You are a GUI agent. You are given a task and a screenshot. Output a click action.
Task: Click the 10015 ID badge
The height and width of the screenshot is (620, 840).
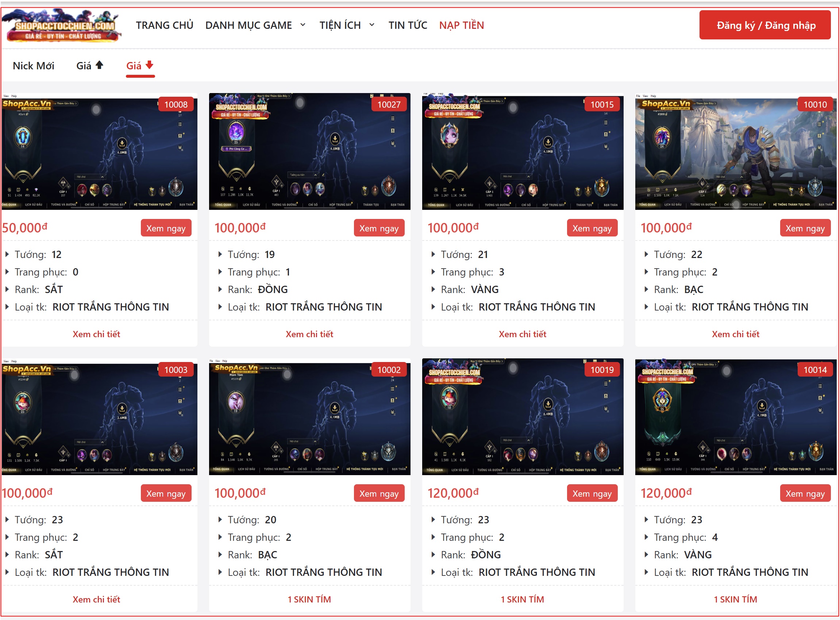coord(602,104)
